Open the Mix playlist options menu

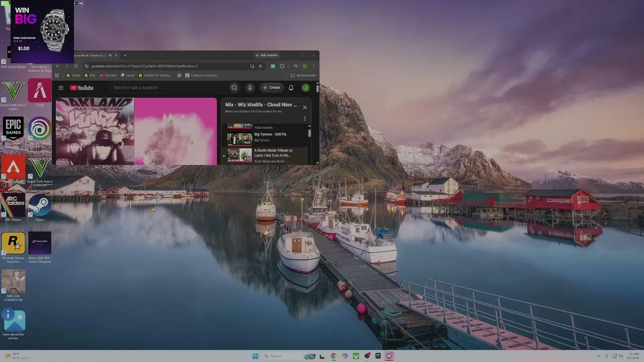[x=304, y=119]
